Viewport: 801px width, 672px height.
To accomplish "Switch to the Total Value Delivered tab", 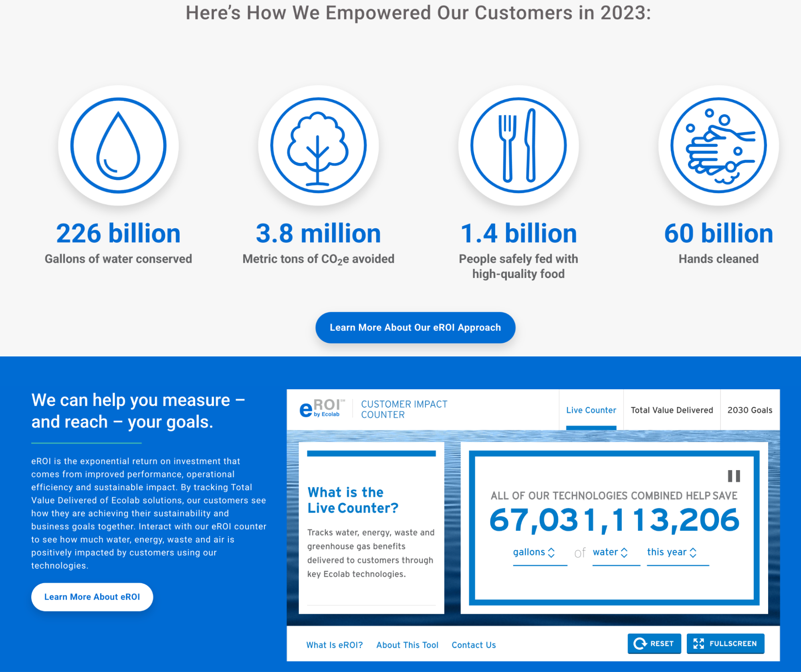I will 672,410.
